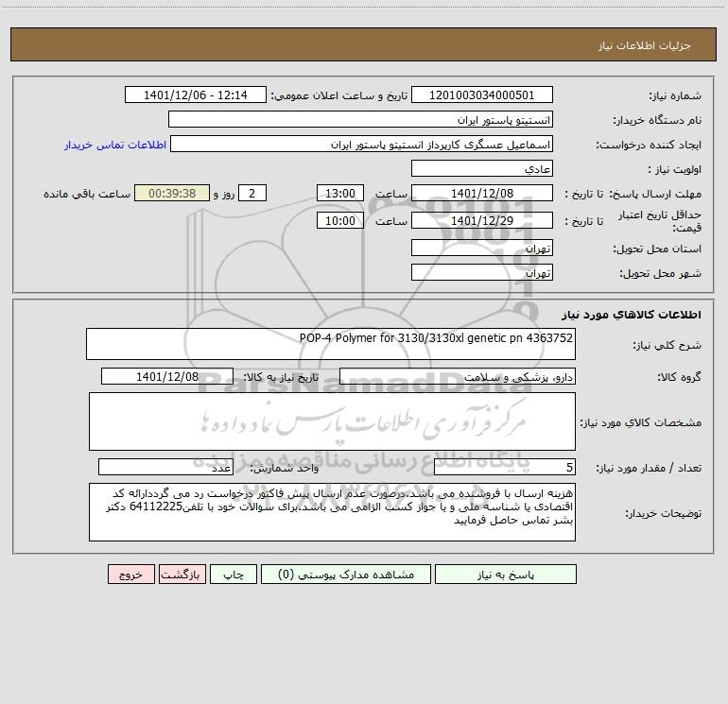This screenshot has height=704, width=728.
Task: Click the 'چاپ' print button
Action: coord(234,574)
